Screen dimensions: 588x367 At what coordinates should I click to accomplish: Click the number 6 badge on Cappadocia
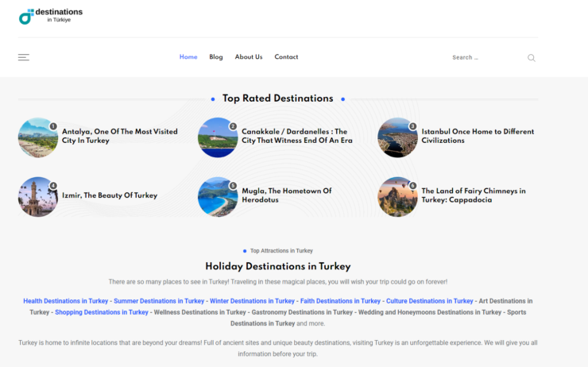[x=413, y=186]
